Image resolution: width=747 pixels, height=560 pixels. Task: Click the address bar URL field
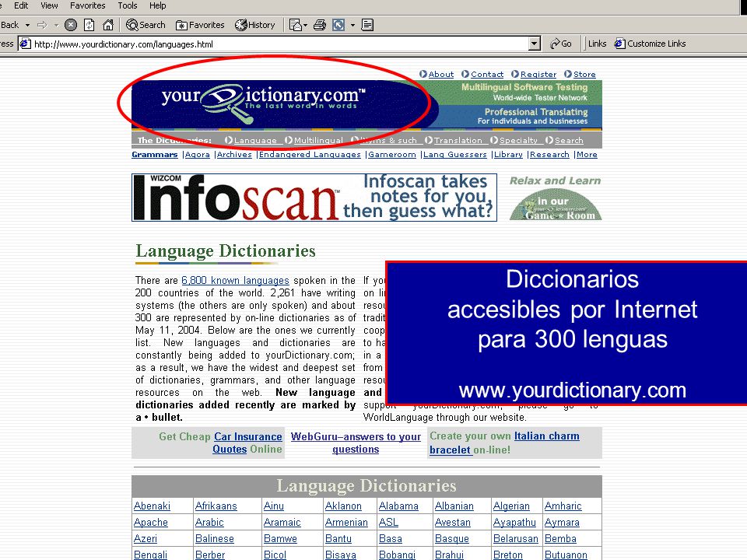click(279, 44)
